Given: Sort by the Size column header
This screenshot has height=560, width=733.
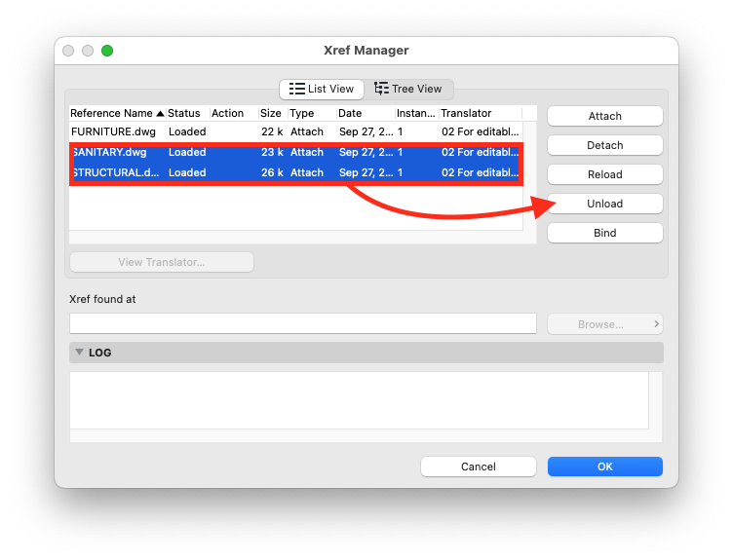Looking at the screenshot, I should coord(271,113).
